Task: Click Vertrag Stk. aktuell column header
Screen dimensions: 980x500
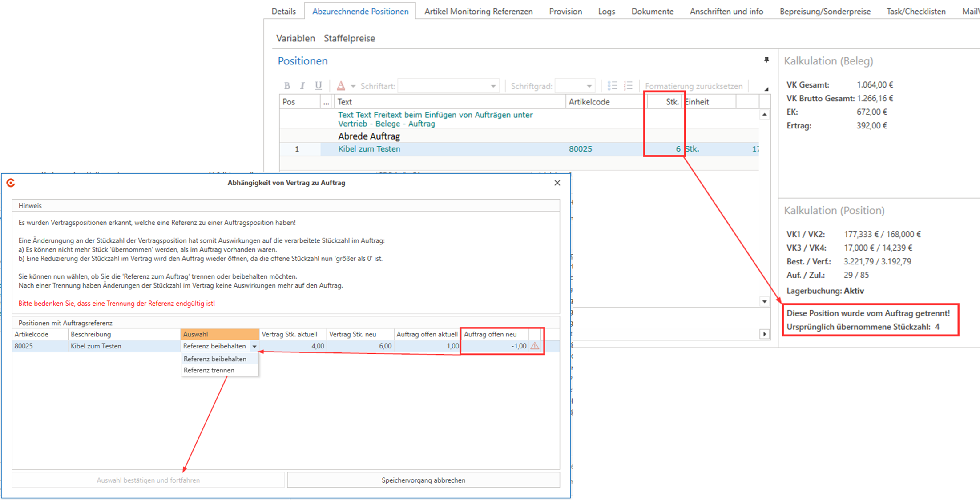Action: click(x=293, y=334)
